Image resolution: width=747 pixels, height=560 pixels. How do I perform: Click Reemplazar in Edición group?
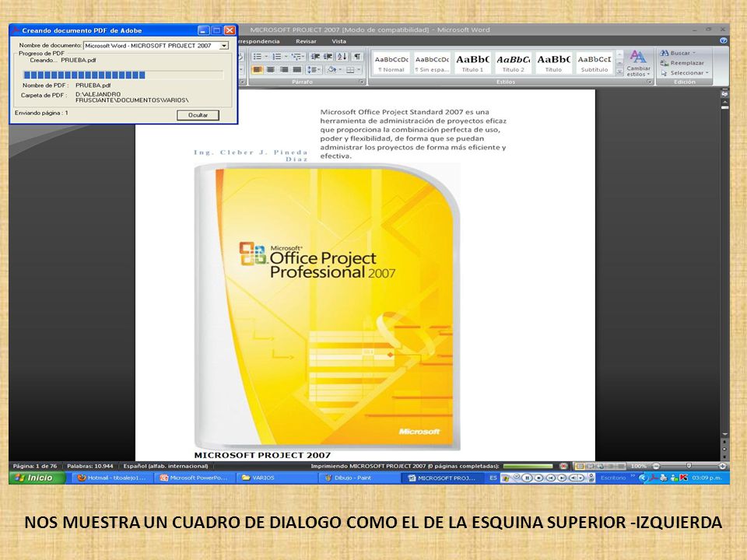click(x=682, y=63)
